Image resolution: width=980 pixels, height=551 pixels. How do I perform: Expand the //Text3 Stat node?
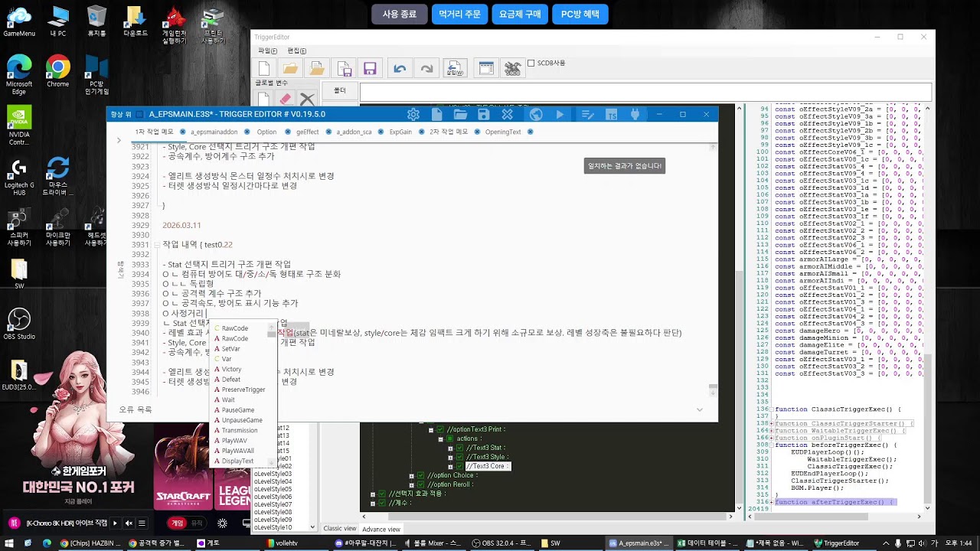[451, 448]
